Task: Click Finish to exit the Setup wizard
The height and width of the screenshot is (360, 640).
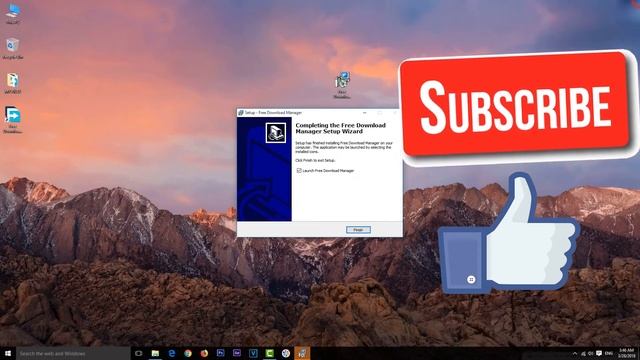Action: [358, 230]
